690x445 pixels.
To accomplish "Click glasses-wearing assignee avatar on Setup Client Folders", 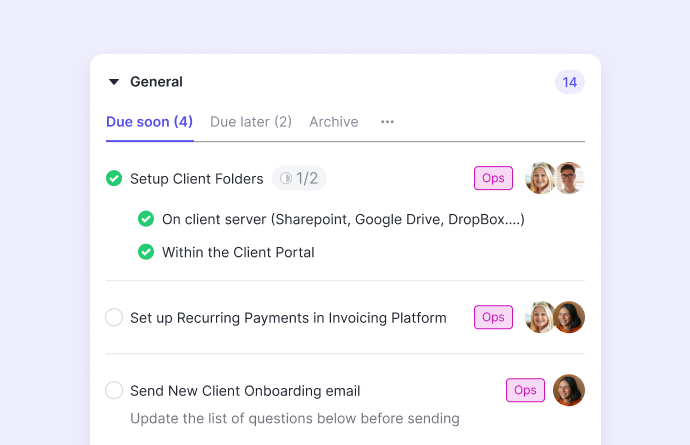I will point(570,178).
